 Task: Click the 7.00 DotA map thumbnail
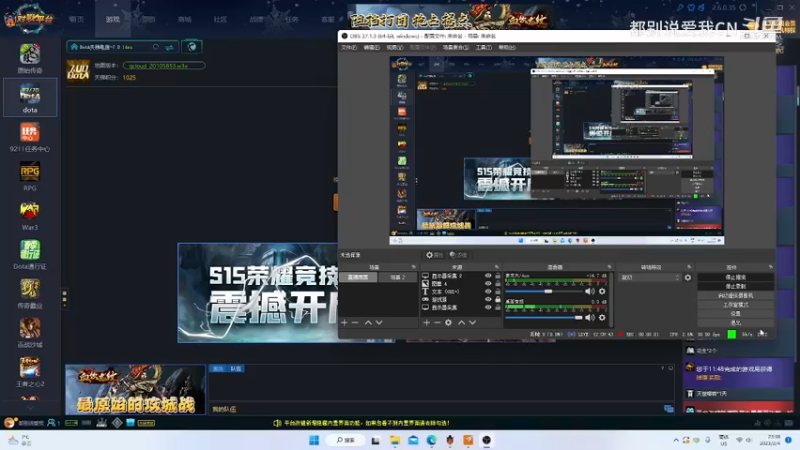coord(78,71)
